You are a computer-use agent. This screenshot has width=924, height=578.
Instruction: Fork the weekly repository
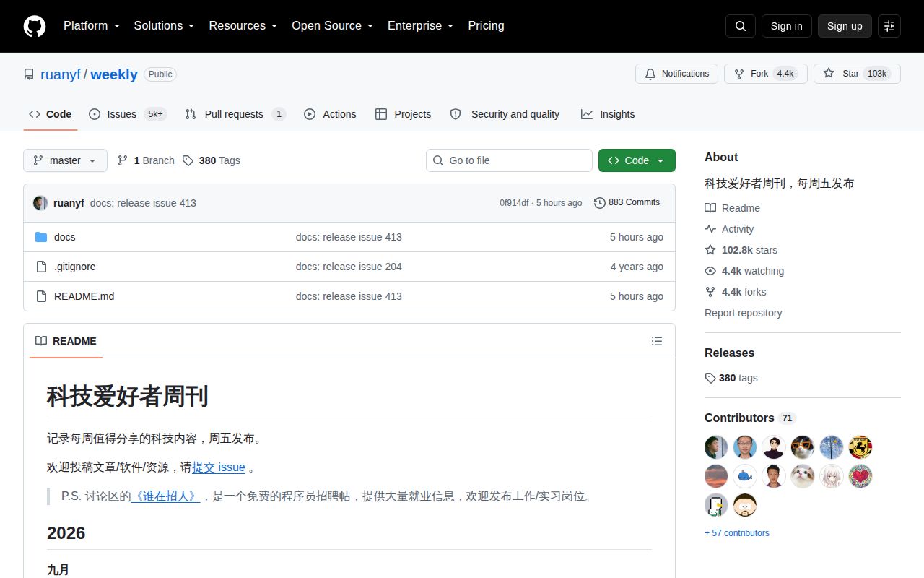[765, 74]
